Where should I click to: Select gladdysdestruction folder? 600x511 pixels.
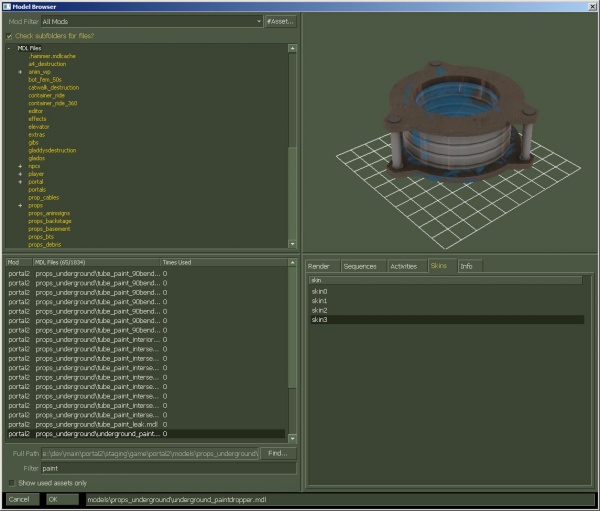52,150
